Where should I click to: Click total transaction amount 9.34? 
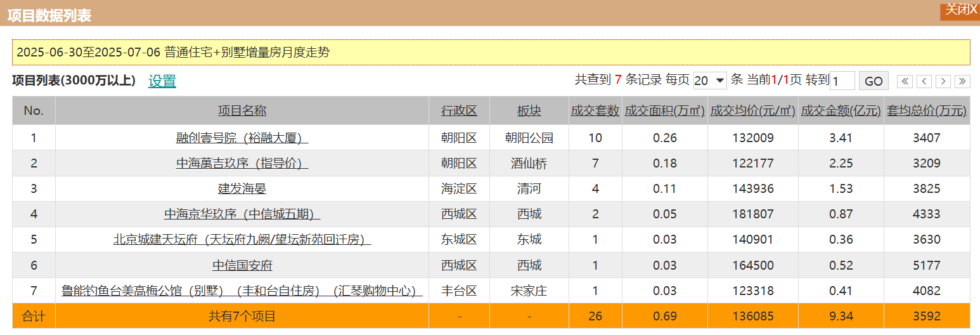[x=841, y=316]
